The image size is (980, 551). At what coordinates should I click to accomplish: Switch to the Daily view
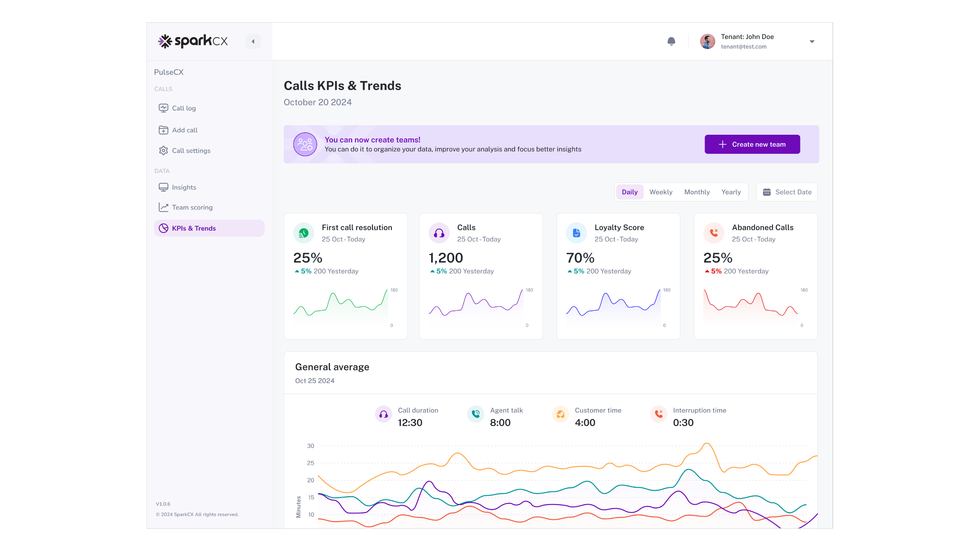click(x=630, y=192)
